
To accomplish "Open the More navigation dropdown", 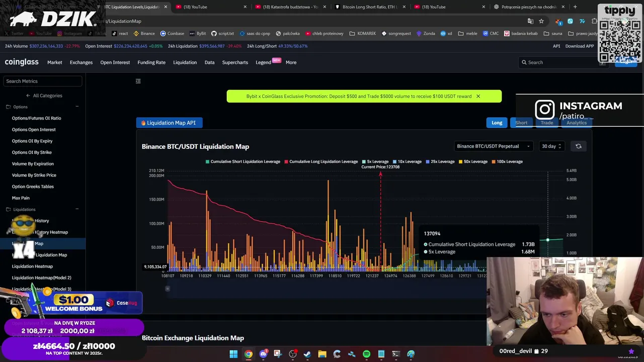I will tap(291, 62).
